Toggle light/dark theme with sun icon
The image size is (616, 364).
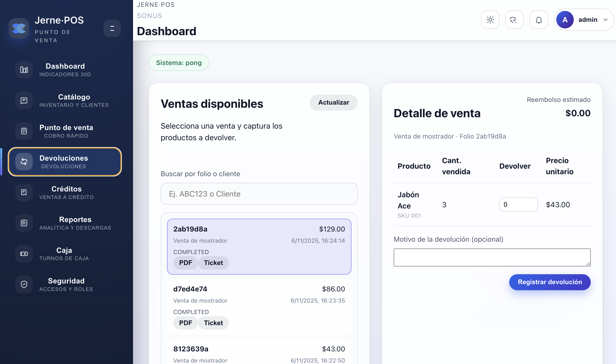click(490, 20)
